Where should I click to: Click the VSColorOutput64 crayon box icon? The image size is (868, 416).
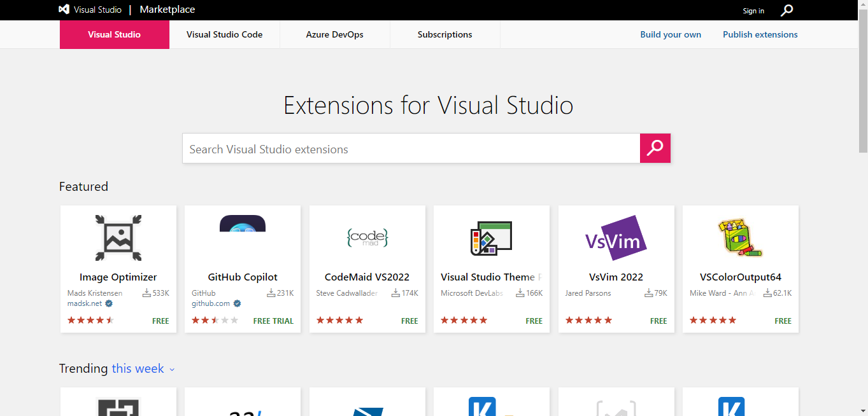click(740, 238)
